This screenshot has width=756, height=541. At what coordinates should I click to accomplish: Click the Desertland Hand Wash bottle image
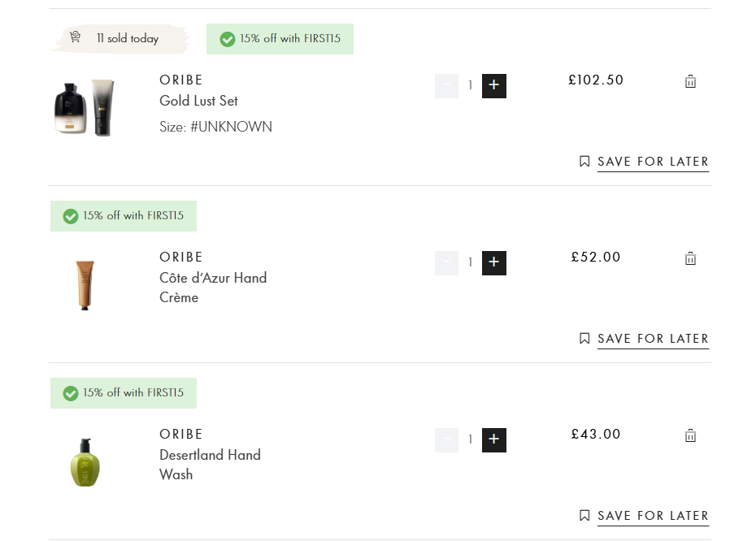[85, 461]
